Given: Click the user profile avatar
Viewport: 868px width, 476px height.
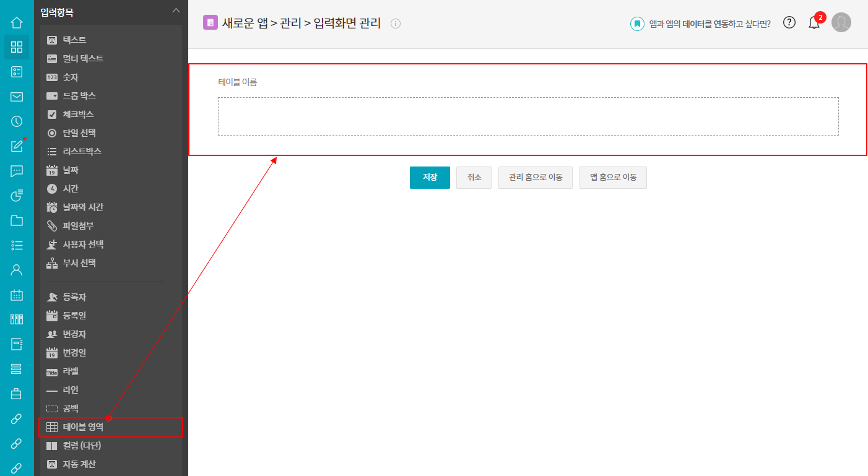Looking at the screenshot, I should coord(841,23).
